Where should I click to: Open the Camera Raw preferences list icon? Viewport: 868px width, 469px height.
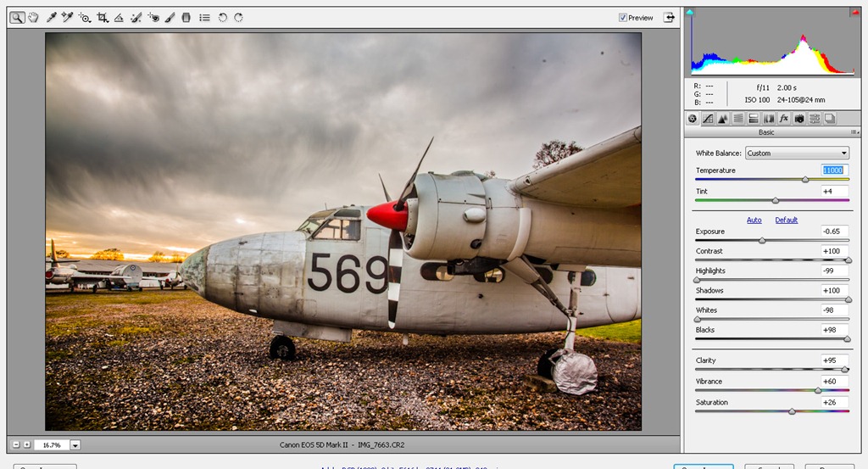205,18
